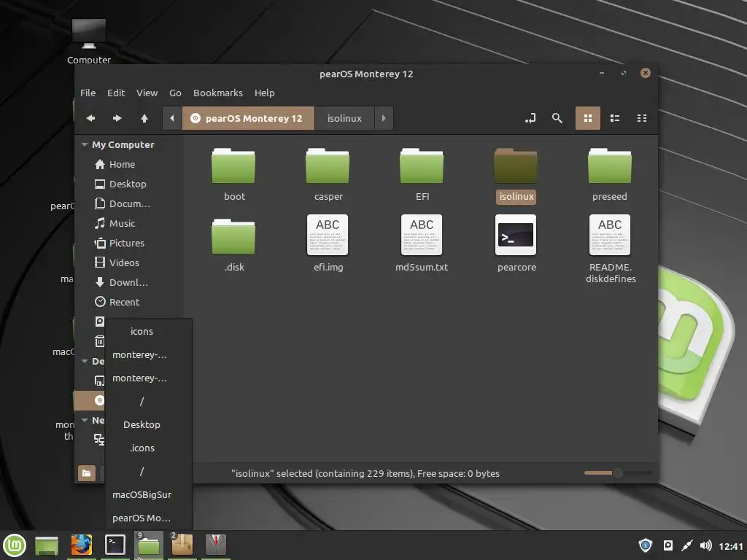Go forward with the right arrow button

pyautogui.click(x=117, y=118)
